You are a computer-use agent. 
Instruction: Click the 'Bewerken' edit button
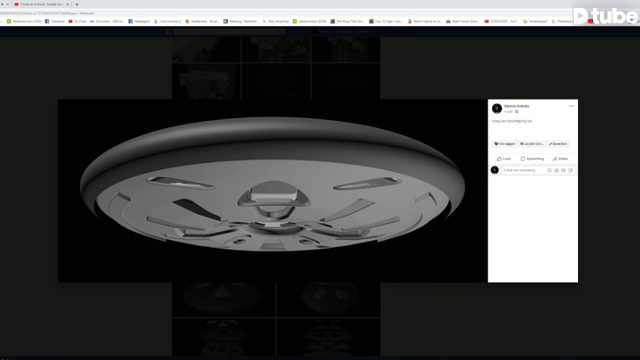point(558,144)
